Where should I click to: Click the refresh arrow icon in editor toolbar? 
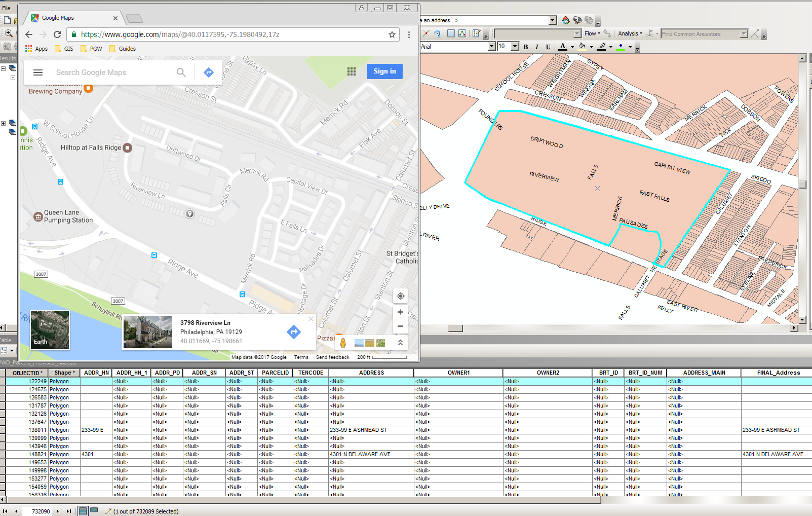[x=438, y=33]
